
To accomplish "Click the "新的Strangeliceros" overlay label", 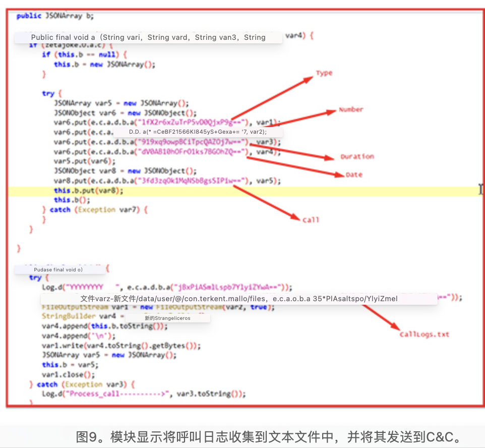I will (167, 318).
